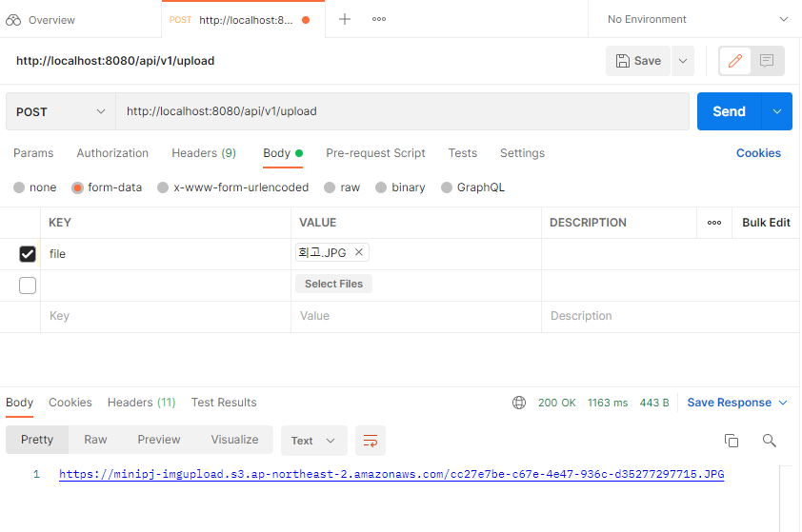Copy the response with copy icon
The image size is (802, 532).
click(x=732, y=441)
